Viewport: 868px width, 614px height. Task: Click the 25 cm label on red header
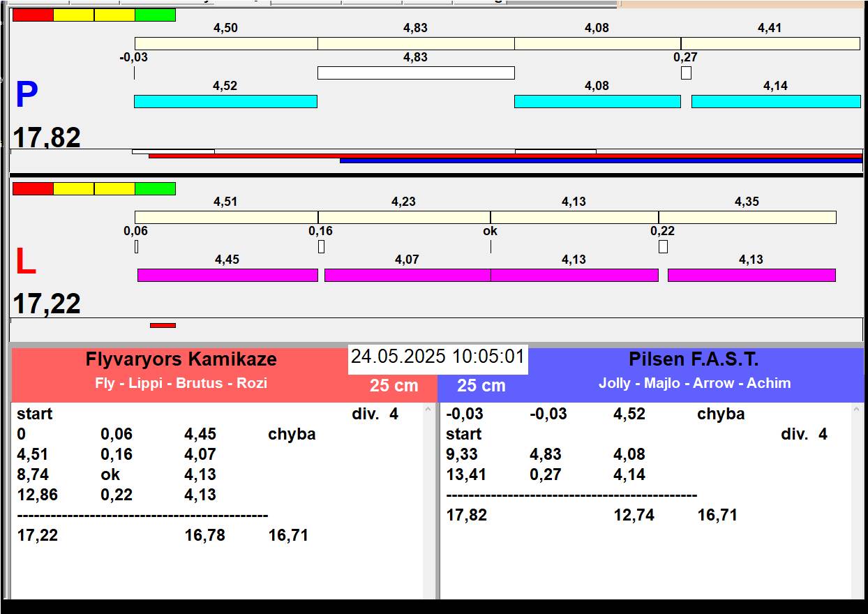[x=394, y=386]
